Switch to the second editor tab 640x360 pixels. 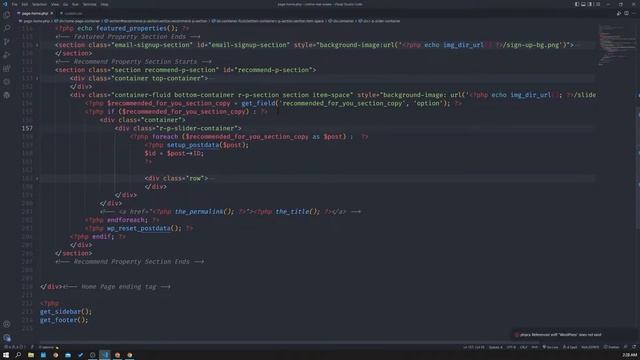point(72,13)
